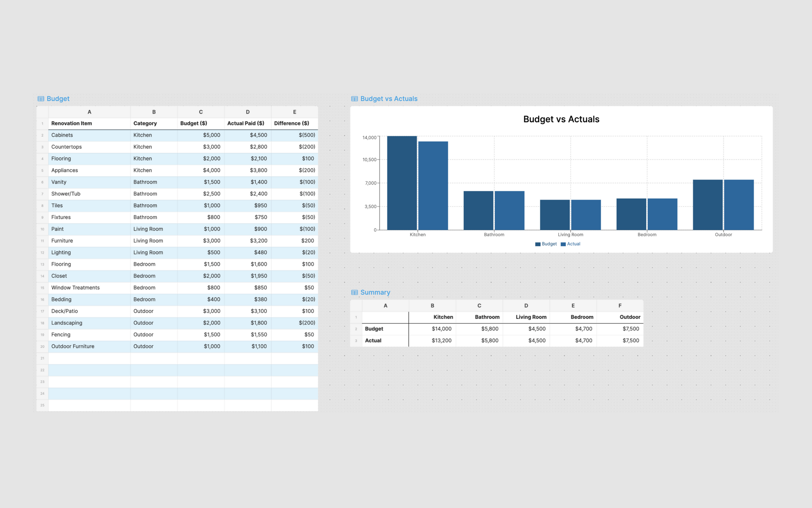Select the 'Deck/Patio' cell
812x508 pixels.
pos(89,311)
